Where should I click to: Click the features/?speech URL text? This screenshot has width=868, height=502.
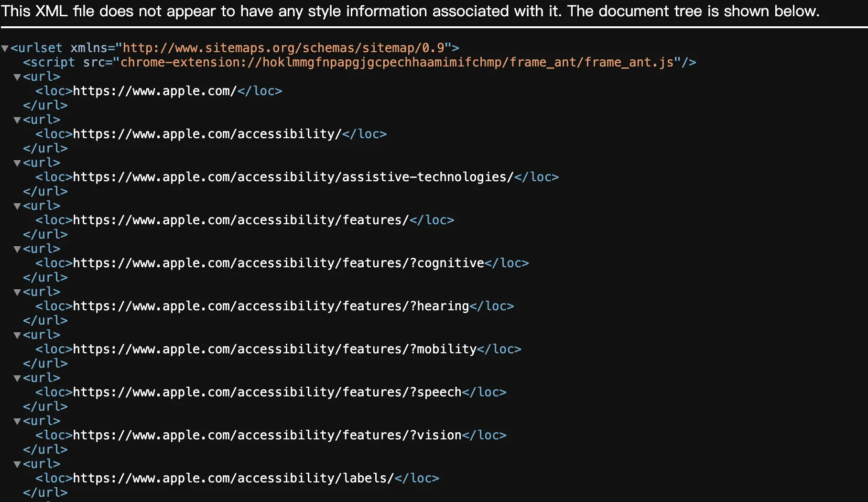[267, 392]
